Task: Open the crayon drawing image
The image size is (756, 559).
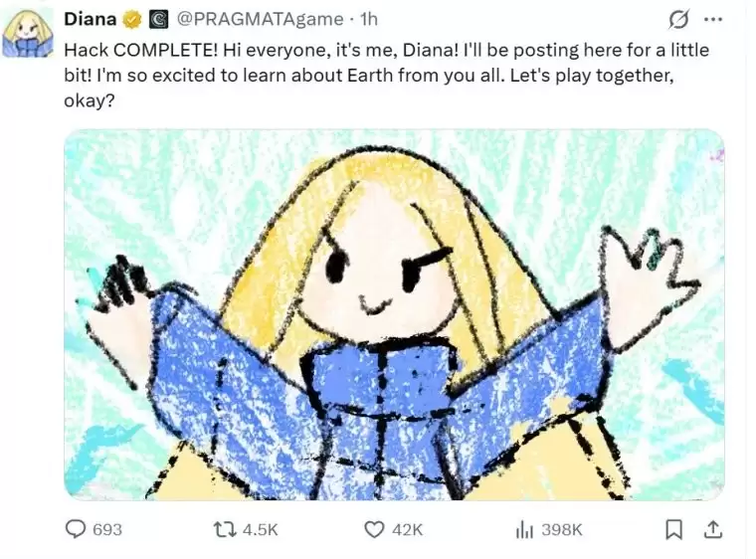Action: 394,314
